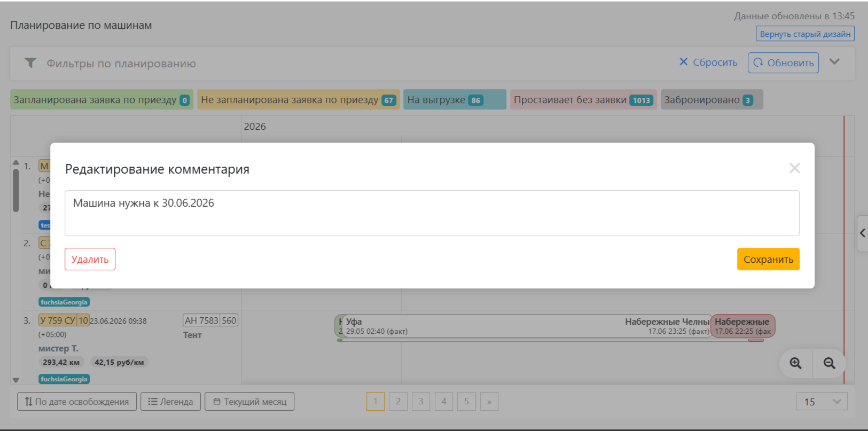Go to page 1
The height and width of the screenshot is (431, 868).
376,402
